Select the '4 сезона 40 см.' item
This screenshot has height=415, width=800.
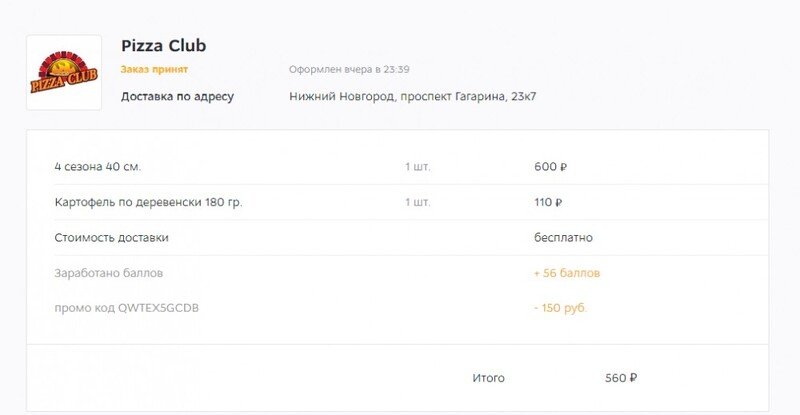tap(104, 167)
